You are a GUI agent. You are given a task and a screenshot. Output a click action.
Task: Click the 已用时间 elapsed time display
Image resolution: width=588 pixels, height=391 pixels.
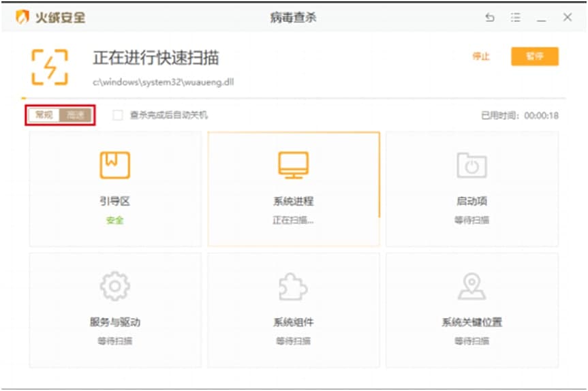tap(519, 116)
